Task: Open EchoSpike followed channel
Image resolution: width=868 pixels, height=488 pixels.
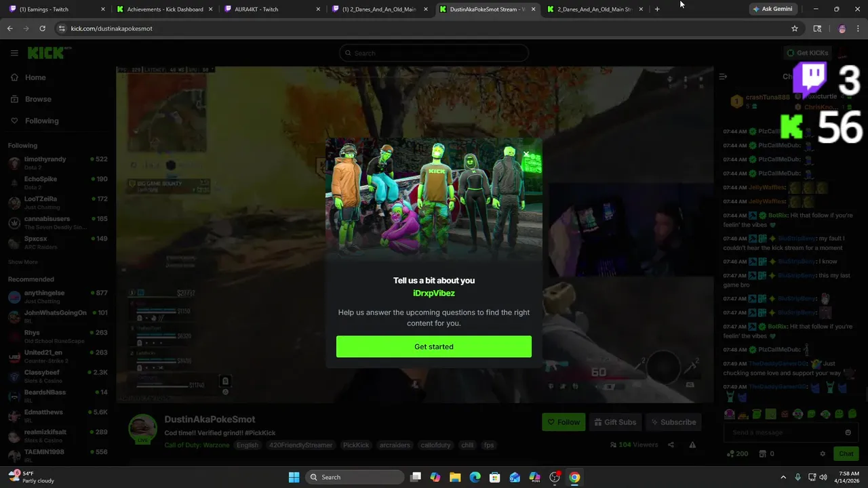Action: (58, 183)
